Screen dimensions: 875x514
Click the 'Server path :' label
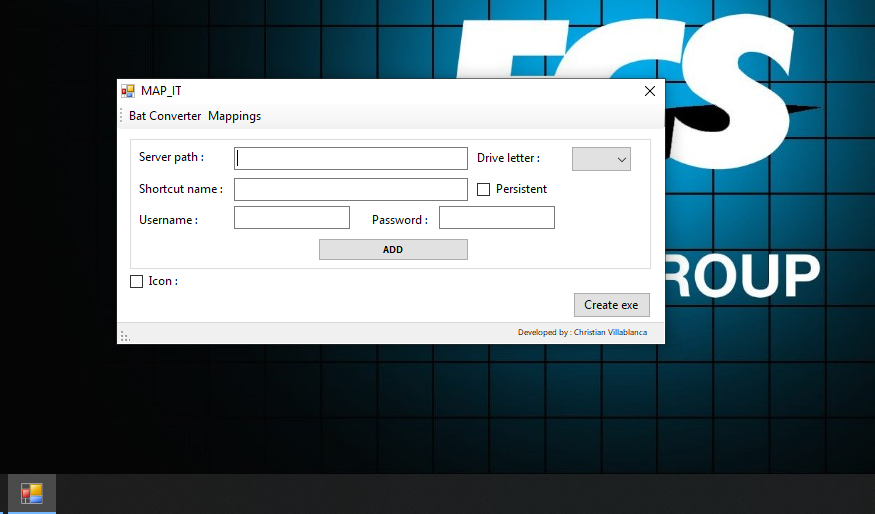click(x=171, y=157)
